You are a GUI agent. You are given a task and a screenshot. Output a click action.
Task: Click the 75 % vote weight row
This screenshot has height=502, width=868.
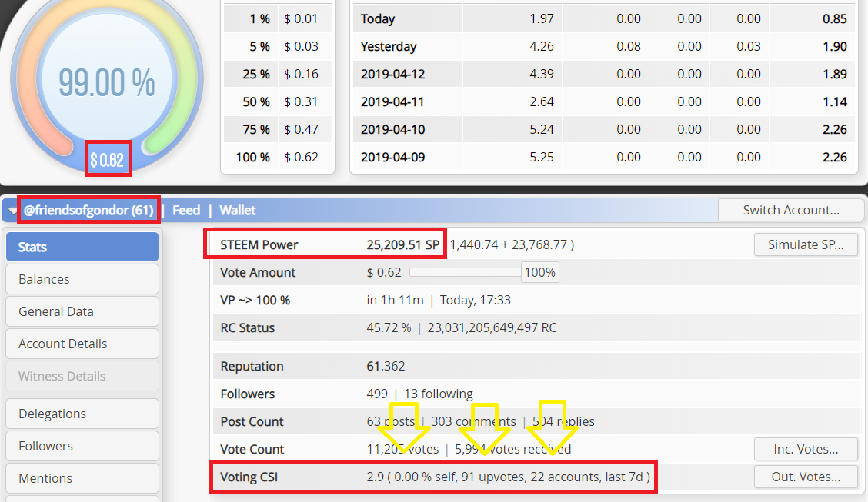coord(278,129)
